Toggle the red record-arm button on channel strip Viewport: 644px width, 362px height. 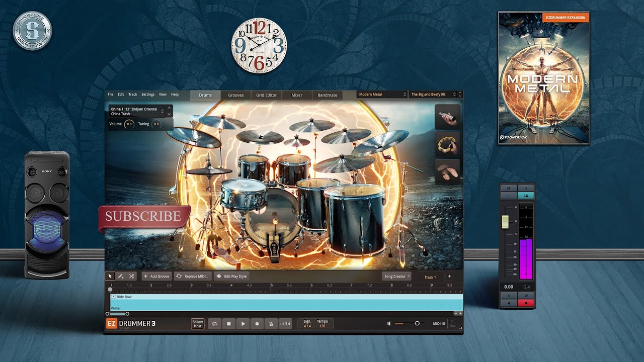(526, 303)
